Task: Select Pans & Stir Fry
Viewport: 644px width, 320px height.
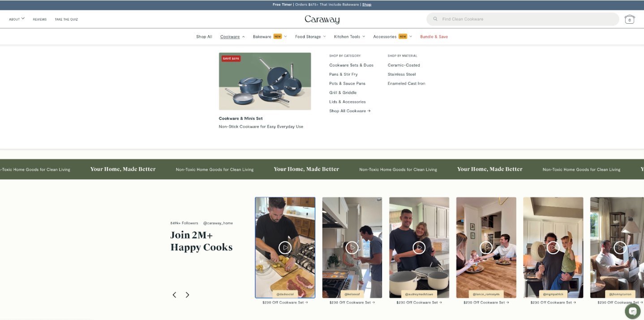Action: coord(343,74)
